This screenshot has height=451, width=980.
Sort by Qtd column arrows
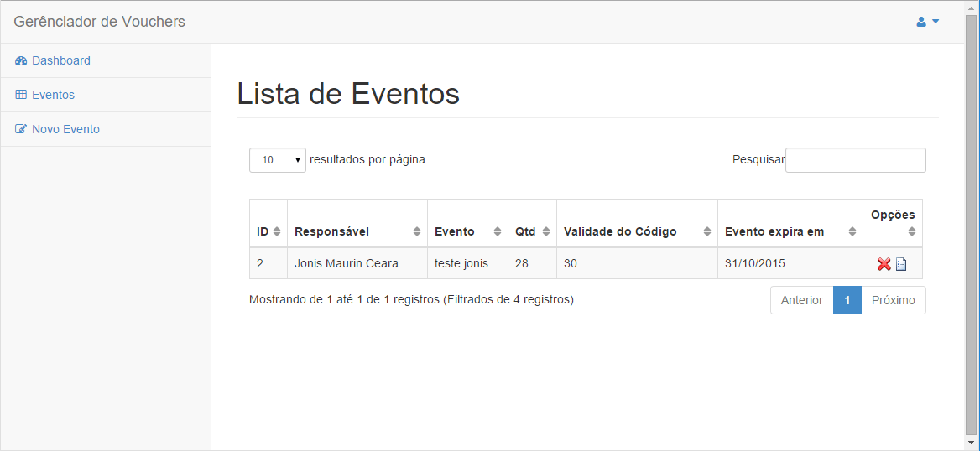tap(545, 231)
